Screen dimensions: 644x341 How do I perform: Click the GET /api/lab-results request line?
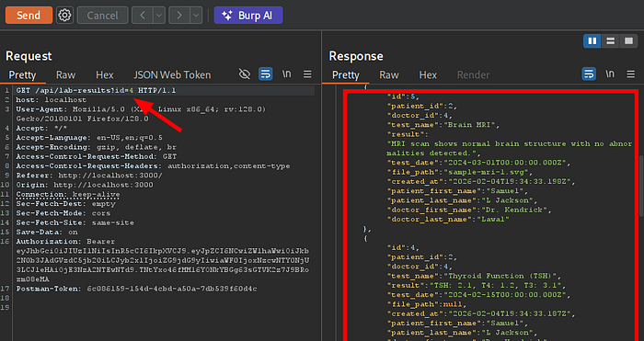click(96, 90)
